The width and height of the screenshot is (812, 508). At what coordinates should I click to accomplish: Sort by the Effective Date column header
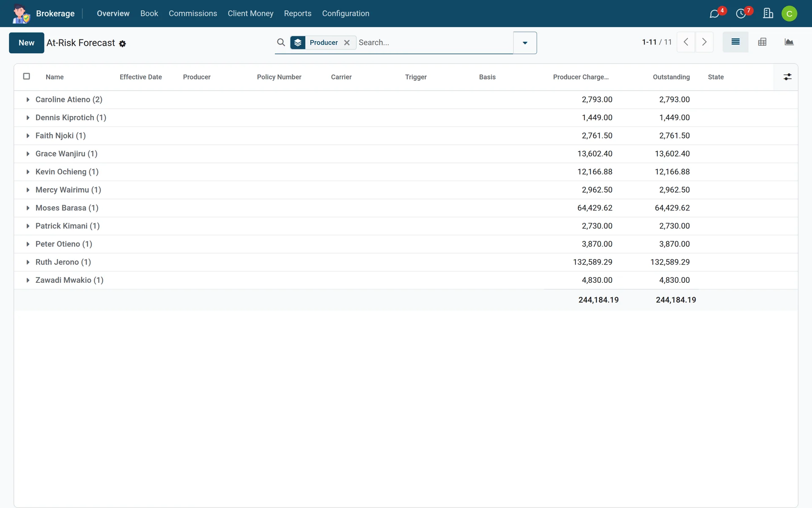coord(141,77)
